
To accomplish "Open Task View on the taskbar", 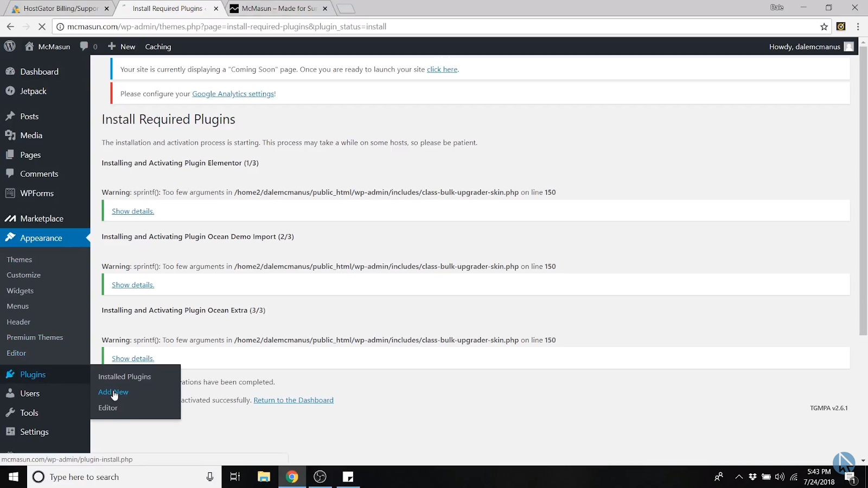I will coord(235,477).
